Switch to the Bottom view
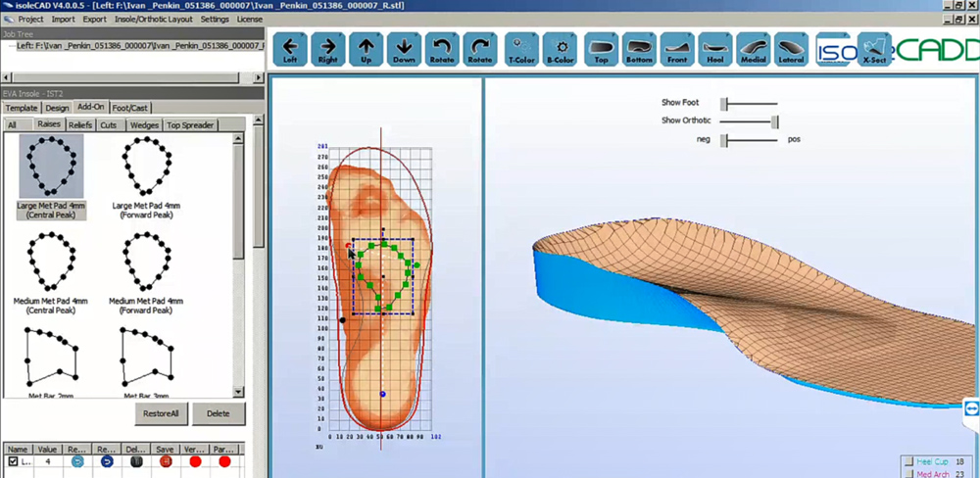 coord(639,49)
